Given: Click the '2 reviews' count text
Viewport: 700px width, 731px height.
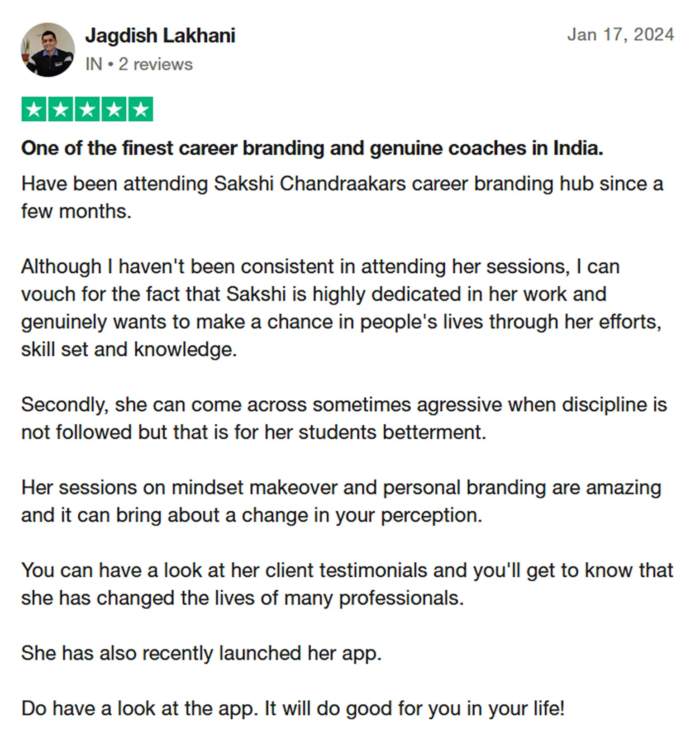Looking at the screenshot, I should [x=155, y=65].
